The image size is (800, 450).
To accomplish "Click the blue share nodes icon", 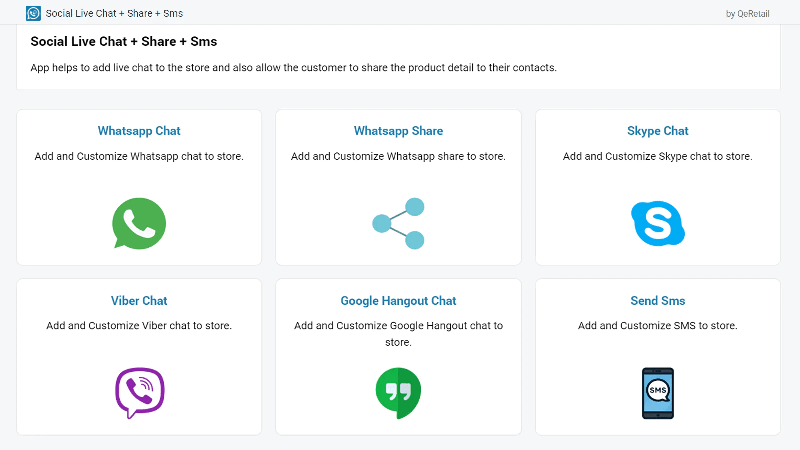I will click(398, 223).
